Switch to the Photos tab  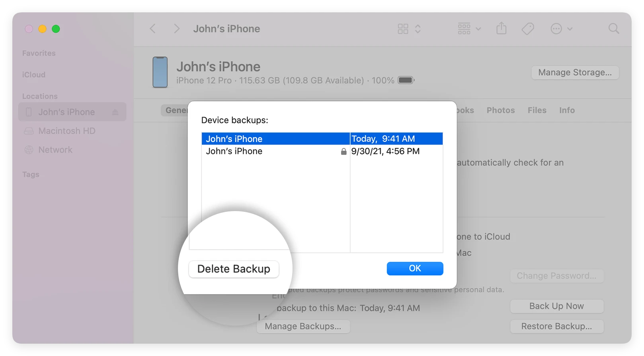[x=500, y=110]
